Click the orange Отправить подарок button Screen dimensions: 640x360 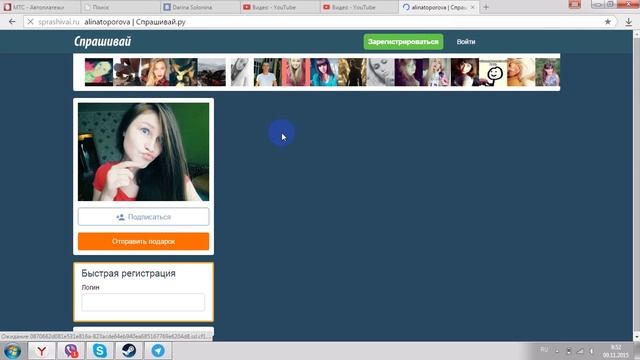pyautogui.click(x=143, y=241)
